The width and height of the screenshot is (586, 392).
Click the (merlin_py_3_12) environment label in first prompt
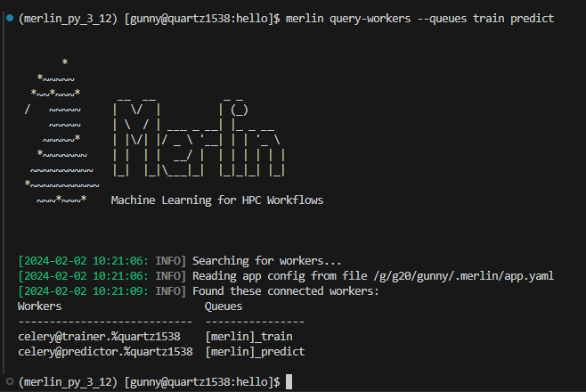point(68,19)
